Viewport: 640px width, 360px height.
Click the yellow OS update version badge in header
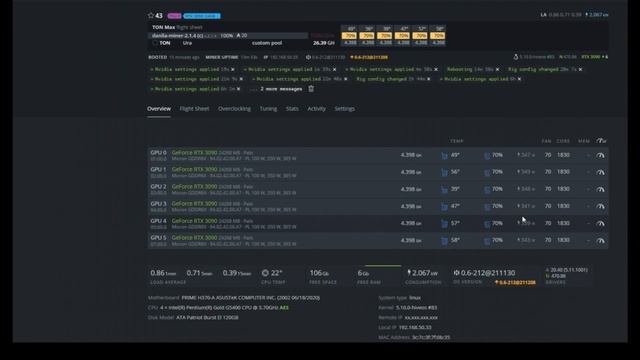click(369, 57)
